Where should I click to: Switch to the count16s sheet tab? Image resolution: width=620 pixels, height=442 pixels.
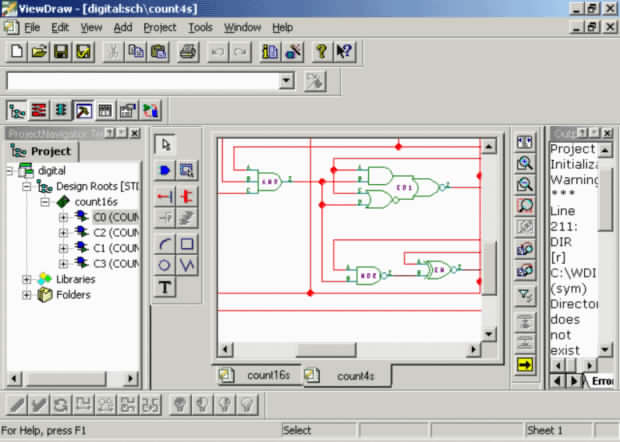click(x=259, y=375)
